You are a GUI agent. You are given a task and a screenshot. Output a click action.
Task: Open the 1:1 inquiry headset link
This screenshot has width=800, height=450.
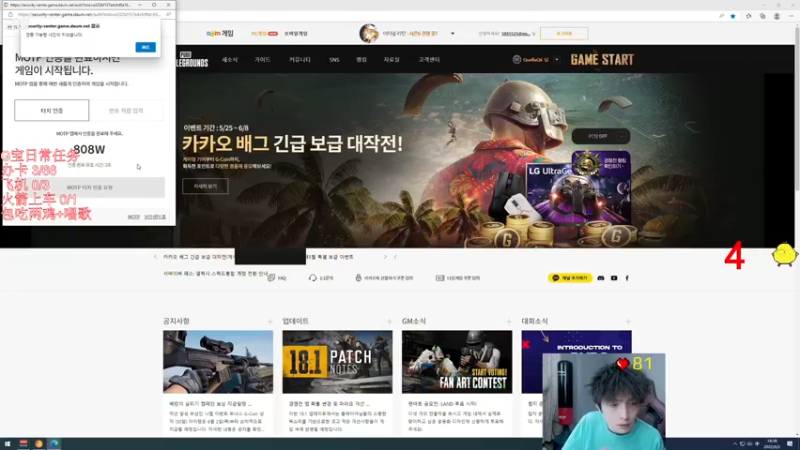tap(321, 278)
